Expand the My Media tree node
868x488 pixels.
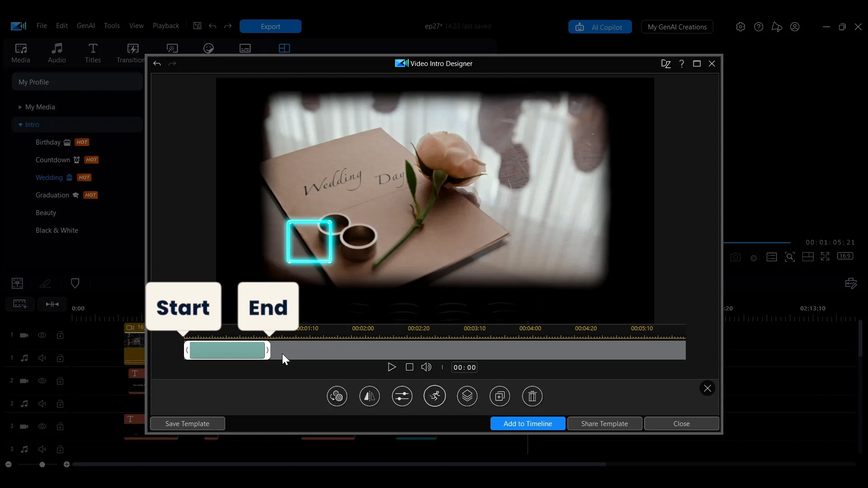[20, 107]
